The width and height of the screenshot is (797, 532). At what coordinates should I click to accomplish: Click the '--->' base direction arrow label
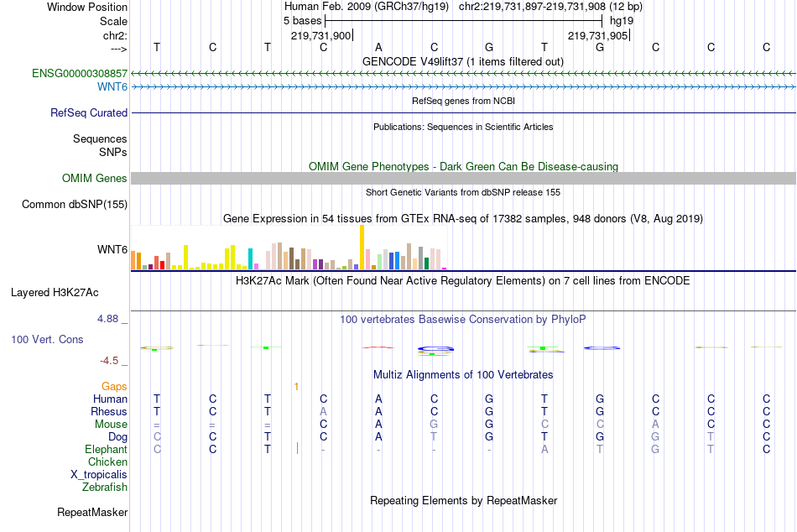[x=118, y=49]
